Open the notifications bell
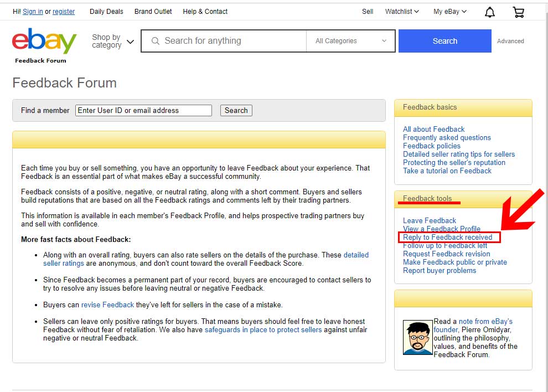Image resolution: width=548 pixels, height=392 pixels. [489, 11]
